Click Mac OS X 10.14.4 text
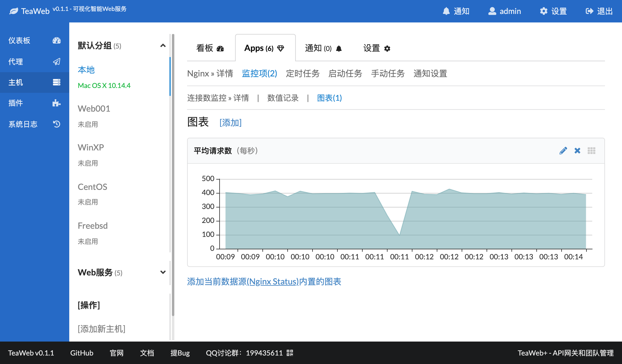622x364 pixels. point(104,86)
